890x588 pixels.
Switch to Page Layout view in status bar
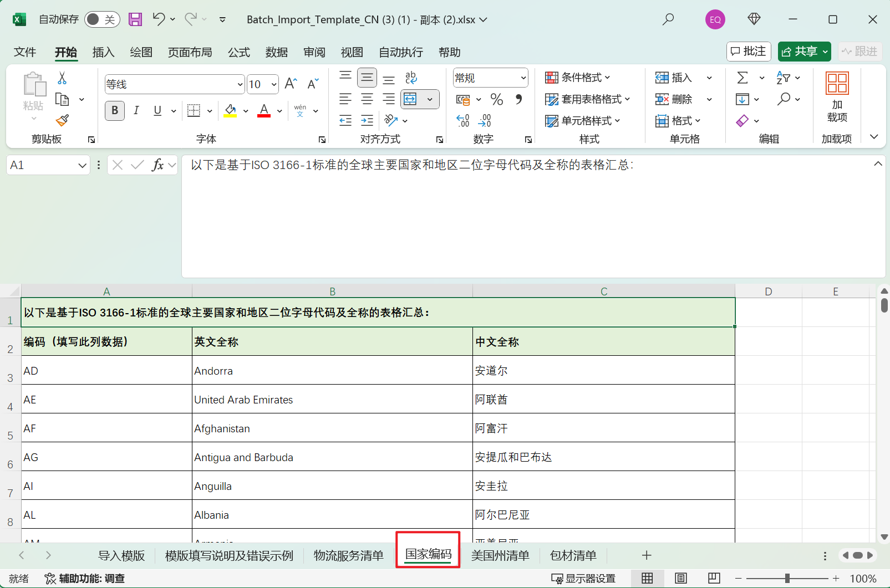[681, 579]
